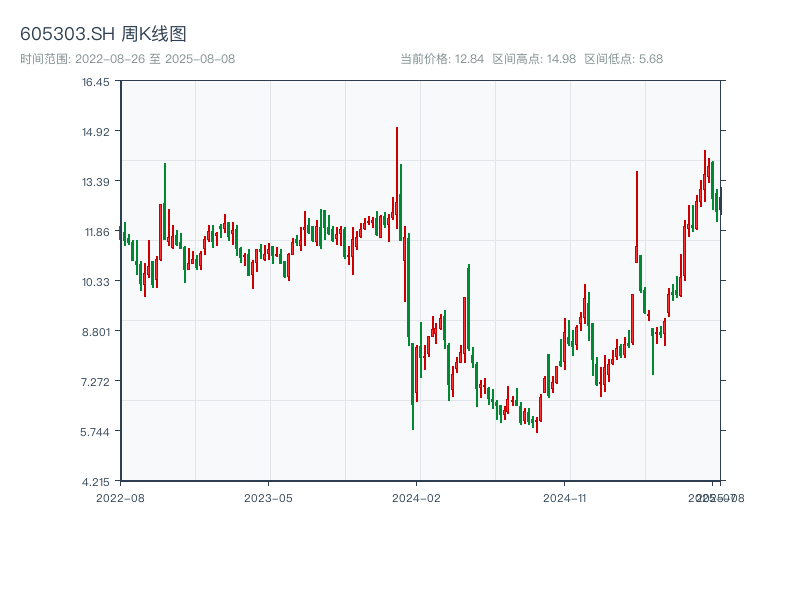Screen dimensions: 800x600
Task: Click the chart title 605303.SH 周K线图
Action: point(103,35)
